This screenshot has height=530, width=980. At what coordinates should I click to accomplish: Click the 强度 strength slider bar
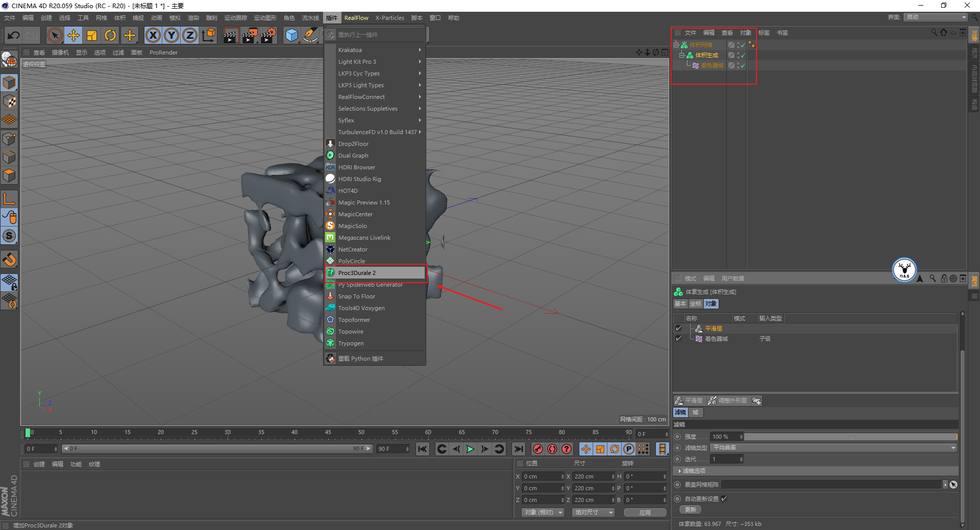pyautogui.click(x=851, y=437)
